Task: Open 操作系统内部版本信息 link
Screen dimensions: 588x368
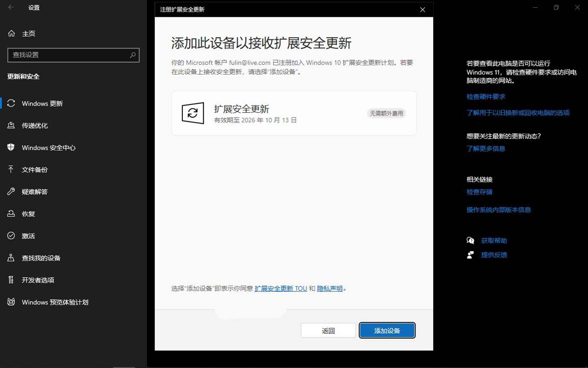Action: click(x=498, y=210)
